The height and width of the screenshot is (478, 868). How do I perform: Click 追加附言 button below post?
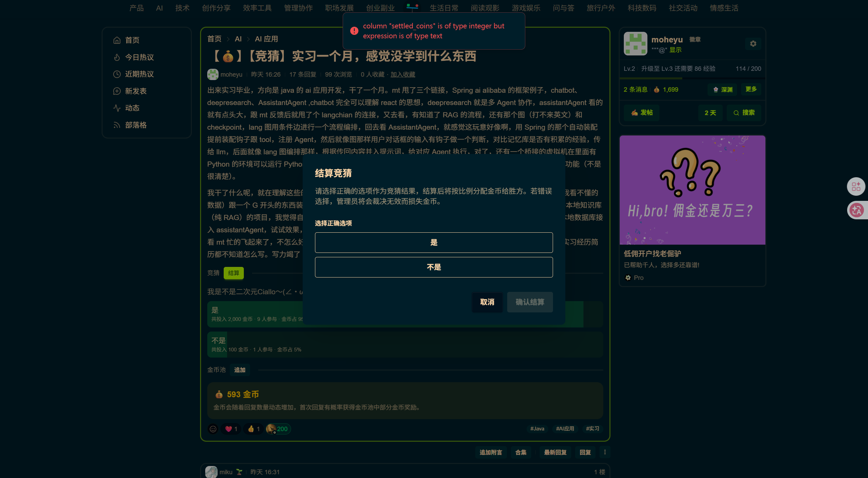tap(491, 452)
